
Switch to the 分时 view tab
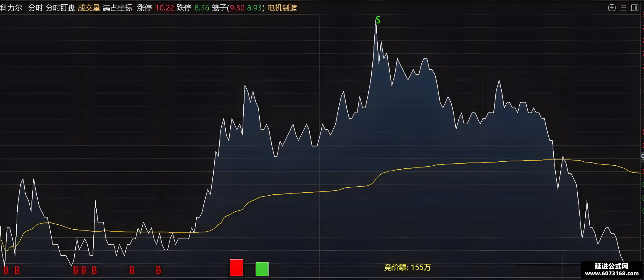pyautogui.click(x=36, y=8)
